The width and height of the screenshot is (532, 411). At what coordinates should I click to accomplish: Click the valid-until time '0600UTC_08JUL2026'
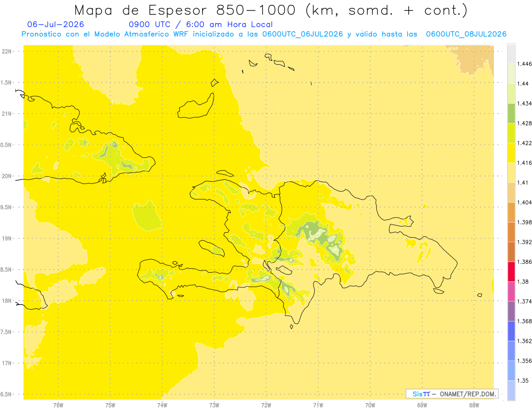pyautogui.click(x=466, y=34)
